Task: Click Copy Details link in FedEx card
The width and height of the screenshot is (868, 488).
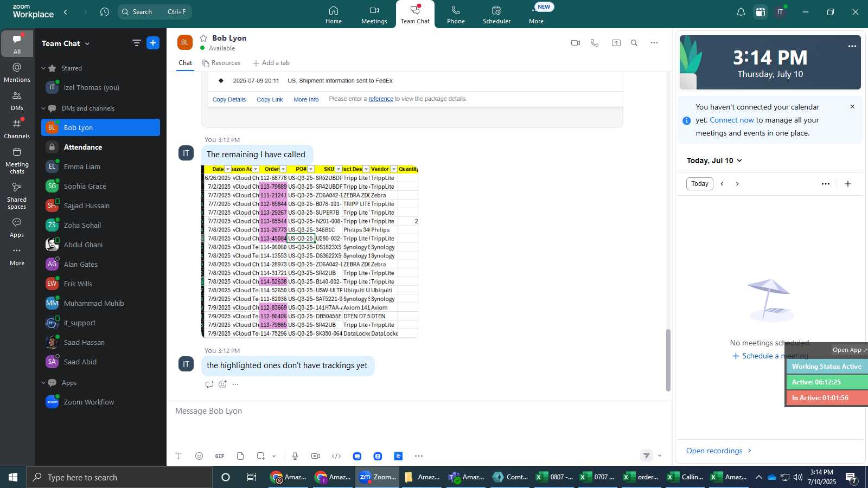Action: pyautogui.click(x=229, y=100)
